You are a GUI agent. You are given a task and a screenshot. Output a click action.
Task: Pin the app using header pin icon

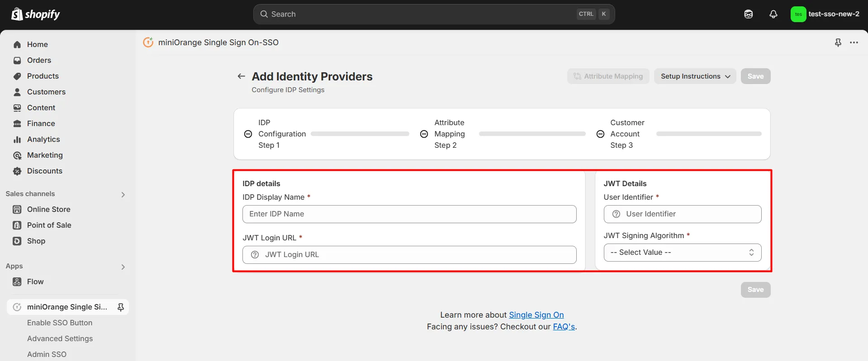[x=838, y=42]
